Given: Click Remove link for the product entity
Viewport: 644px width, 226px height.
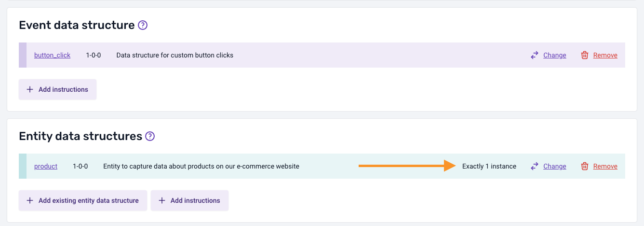Looking at the screenshot, I should coord(605,167).
